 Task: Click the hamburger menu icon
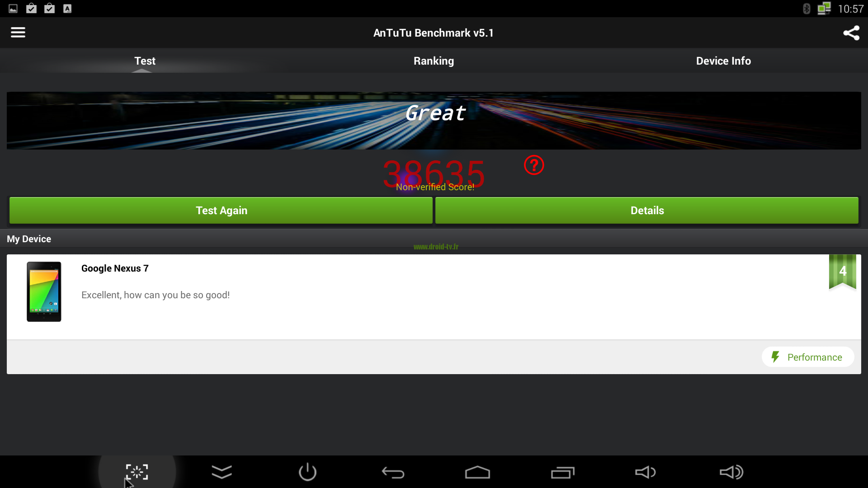point(18,32)
